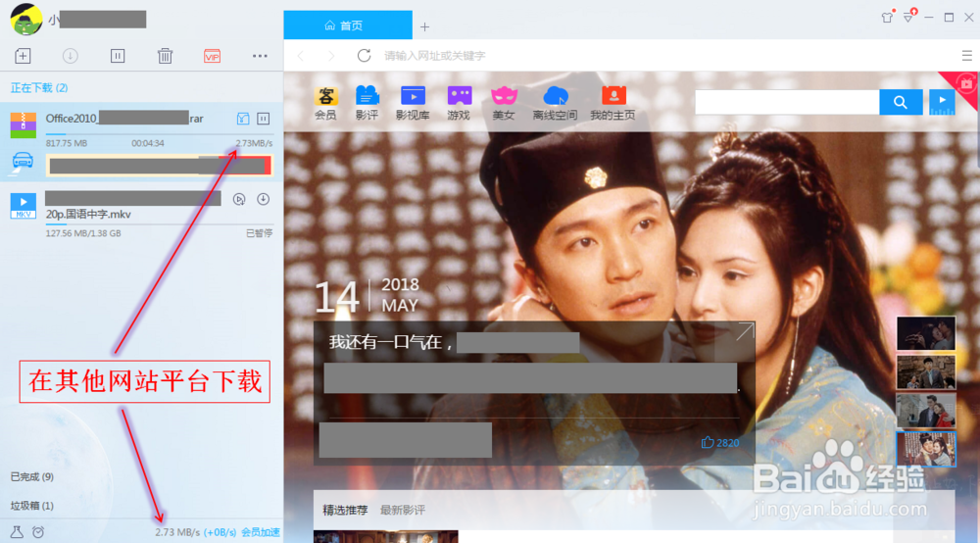
Task: Refresh the page with reload icon
Action: point(364,56)
